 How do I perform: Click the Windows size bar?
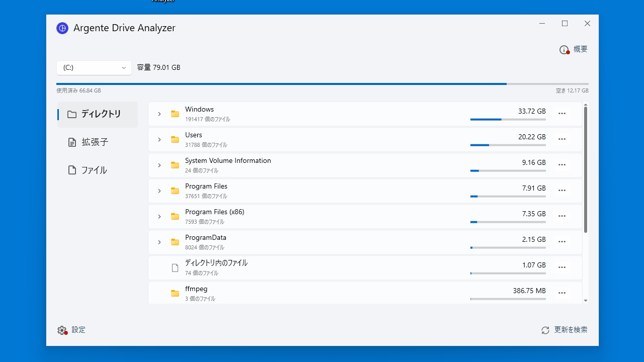508,120
